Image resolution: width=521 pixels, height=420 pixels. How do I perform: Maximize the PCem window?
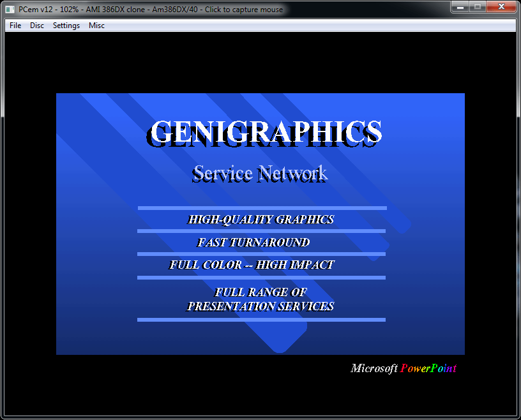coord(478,7)
